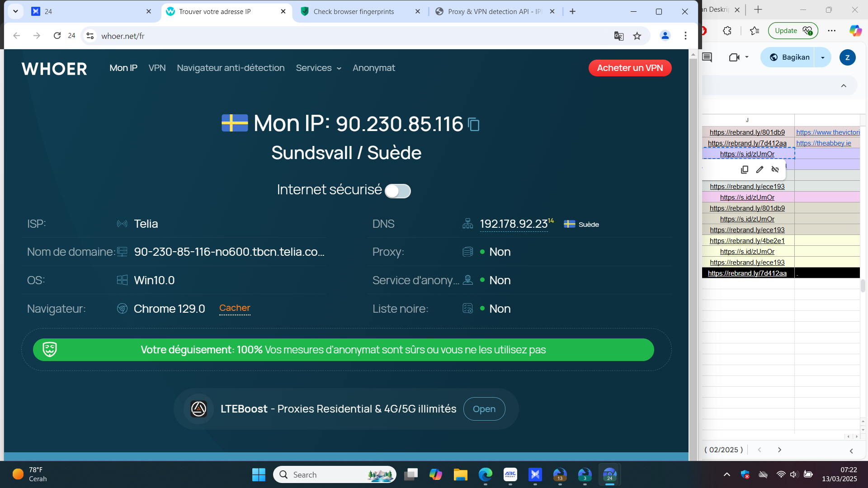
Task: Click the Acheter un VPN button
Action: coord(630,68)
